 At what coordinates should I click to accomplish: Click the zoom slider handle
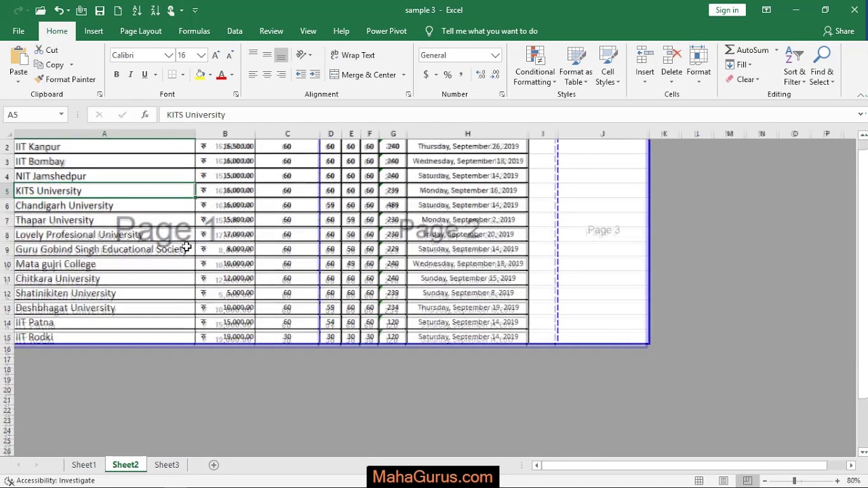[x=794, y=481]
